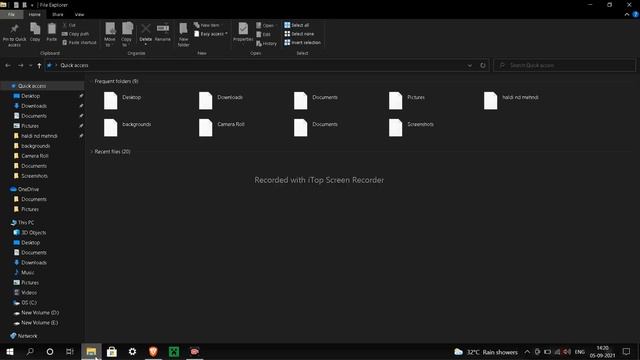The image size is (640, 360).
Task: Click Pin to Quick access icon
Action: pyautogui.click(x=14, y=35)
